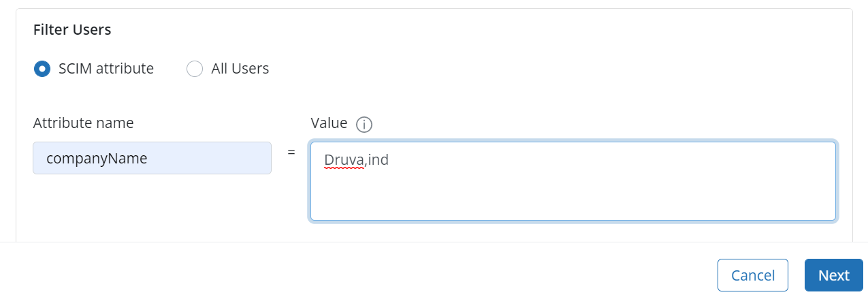Click the 'Attribute name' field label

(x=83, y=123)
